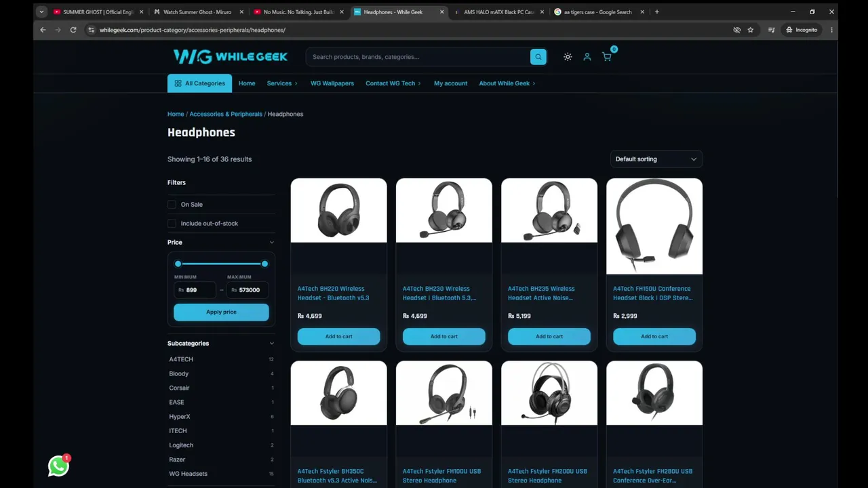Open A4Tech BH220 Wireless Headset product title
The width and height of the screenshot is (868, 488).
(x=334, y=293)
